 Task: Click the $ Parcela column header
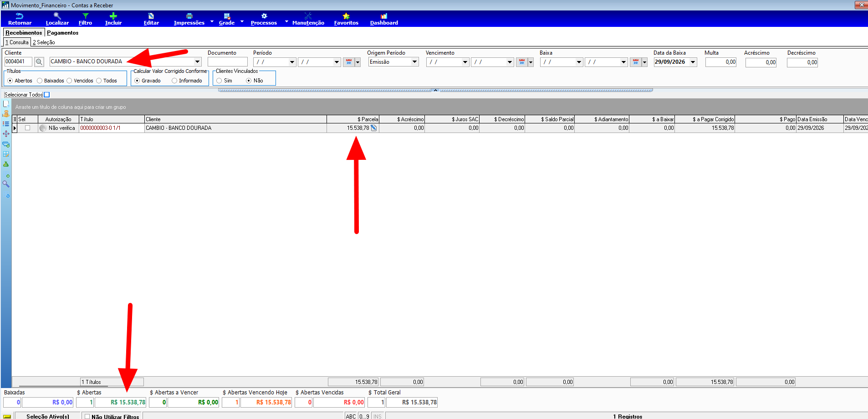click(x=353, y=119)
